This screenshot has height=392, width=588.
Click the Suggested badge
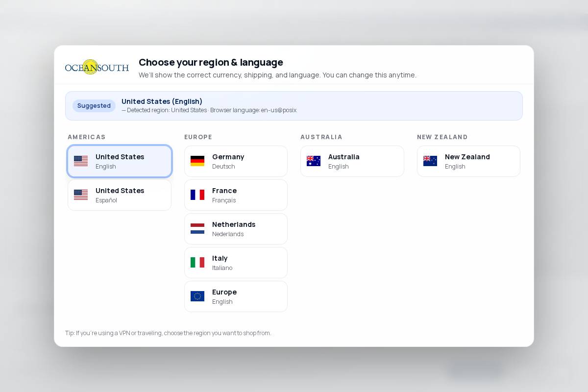tap(94, 106)
